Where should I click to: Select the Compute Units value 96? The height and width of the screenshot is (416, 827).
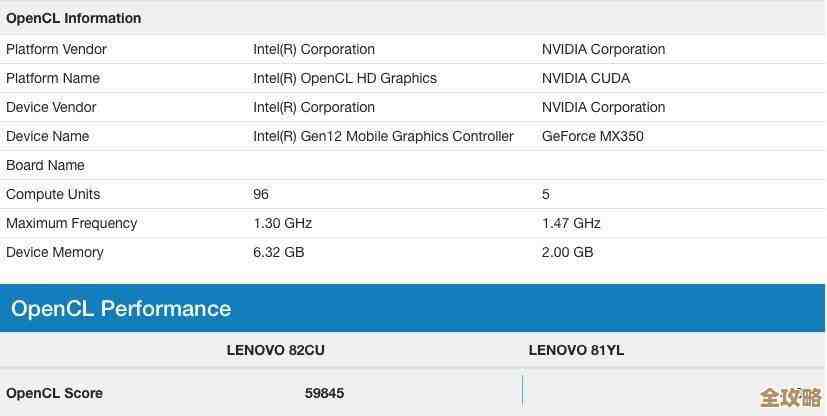point(261,194)
